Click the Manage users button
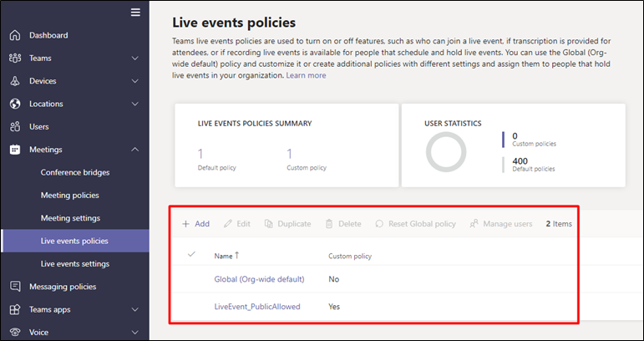Viewport: 644px width, 341px height. (501, 224)
